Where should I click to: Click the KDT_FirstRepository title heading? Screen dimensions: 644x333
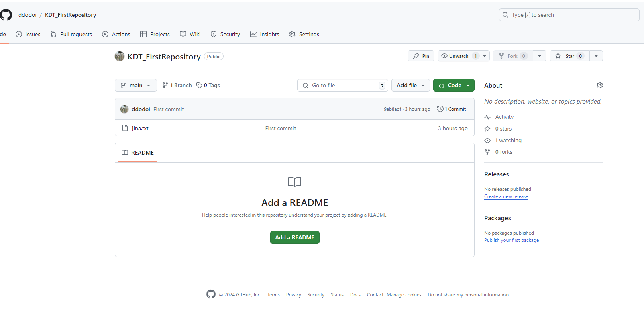coord(164,57)
